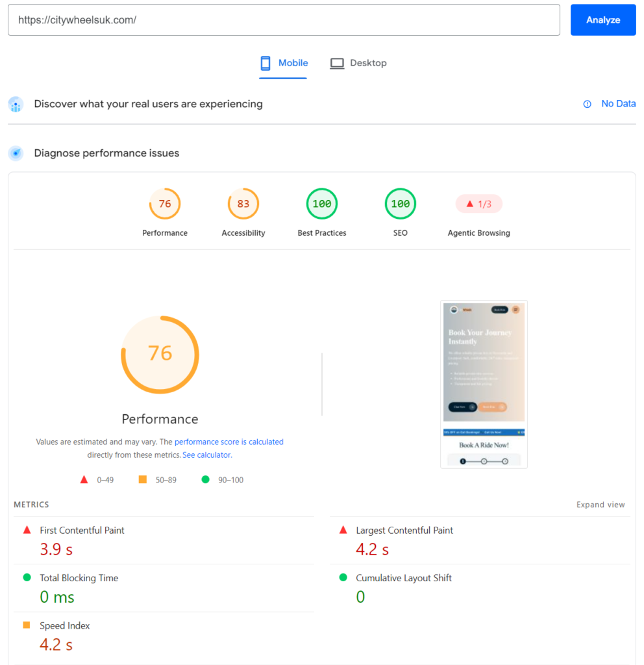Click the green dot beside Total Blocking Time
Image resolution: width=644 pixels, height=665 pixels.
point(27,577)
